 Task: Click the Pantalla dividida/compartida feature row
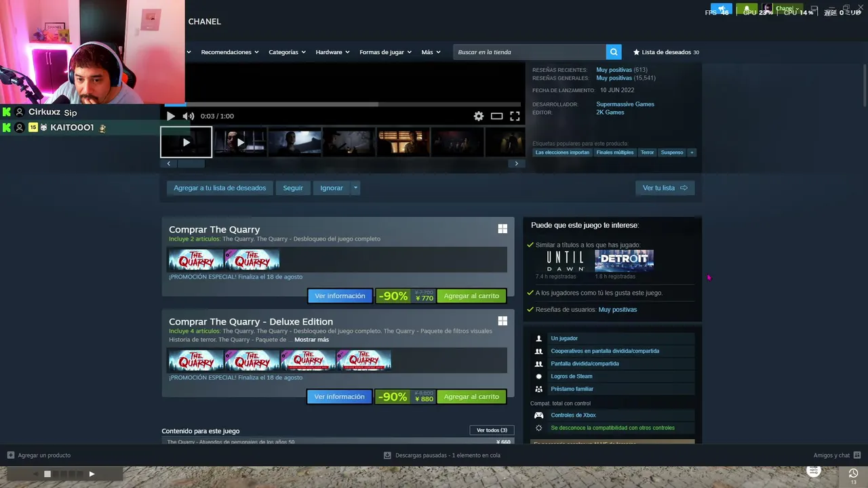pyautogui.click(x=613, y=364)
